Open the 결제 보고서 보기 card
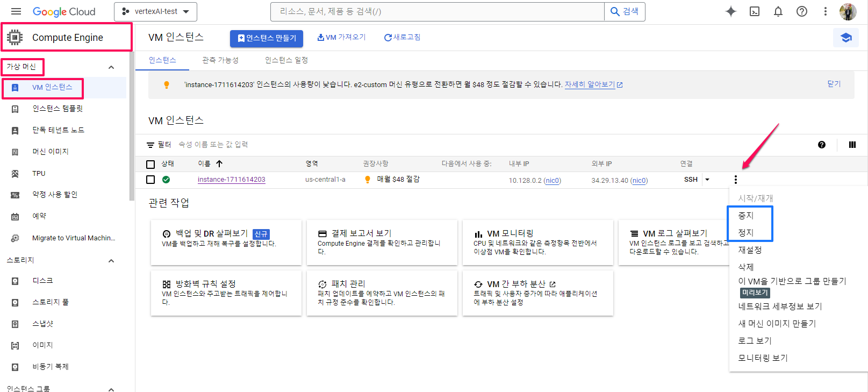The width and height of the screenshot is (868, 392). coord(382,243)
